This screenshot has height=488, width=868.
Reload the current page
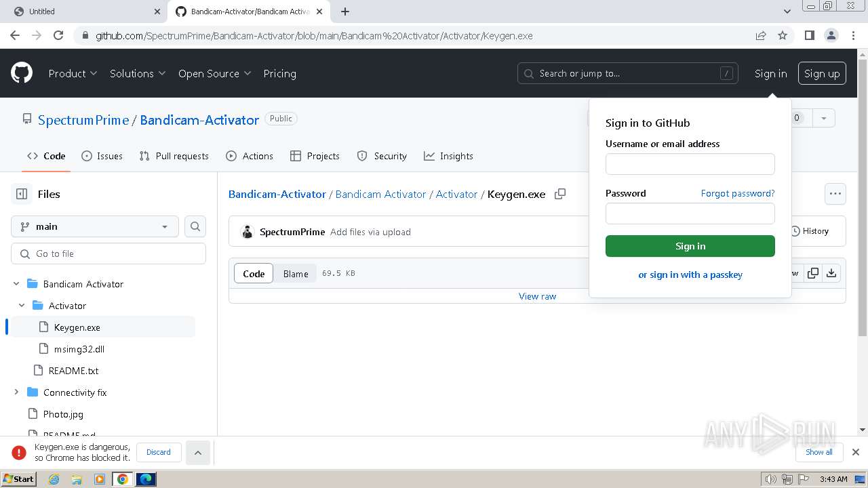tap(58, 35)
